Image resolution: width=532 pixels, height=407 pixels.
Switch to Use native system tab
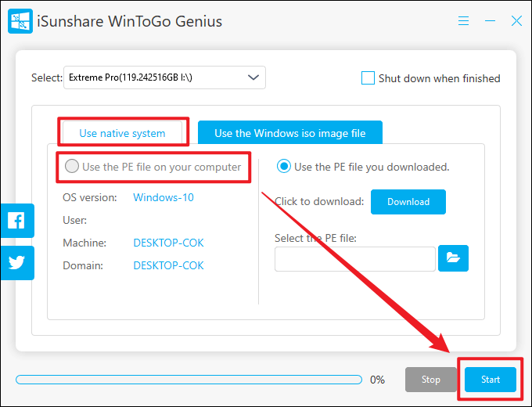[122, 133]
